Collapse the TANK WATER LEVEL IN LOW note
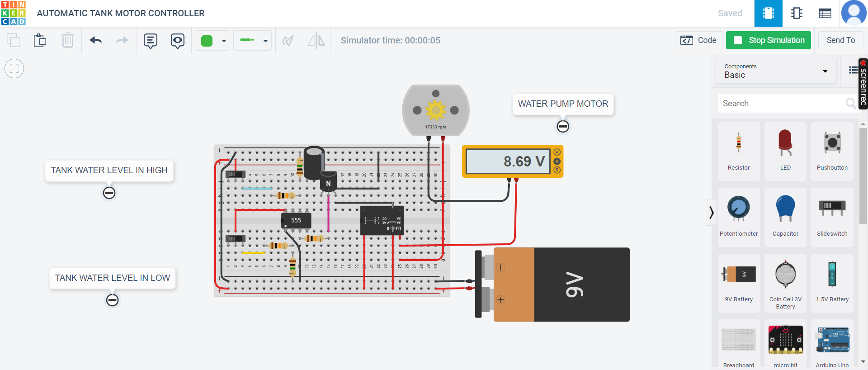 [x=112, y=300]
